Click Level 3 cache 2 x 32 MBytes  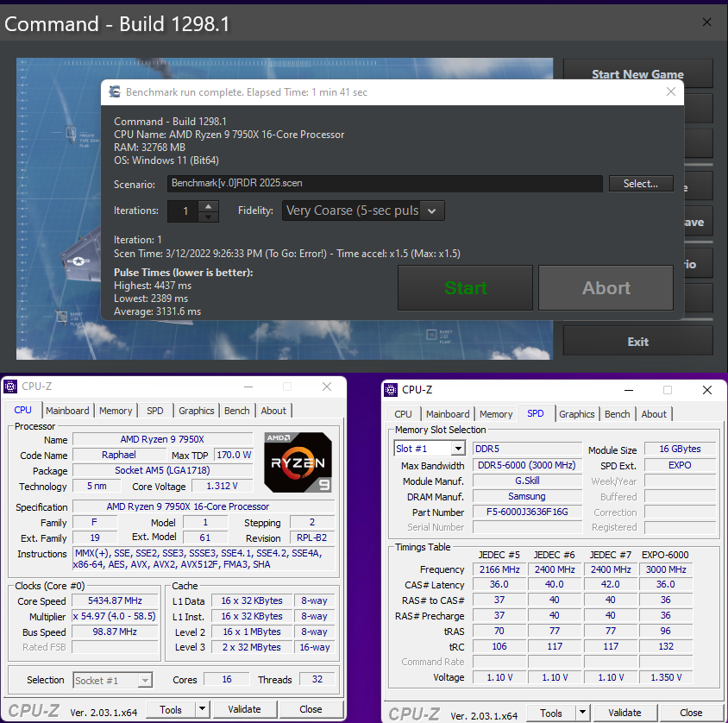coord(252,647)
